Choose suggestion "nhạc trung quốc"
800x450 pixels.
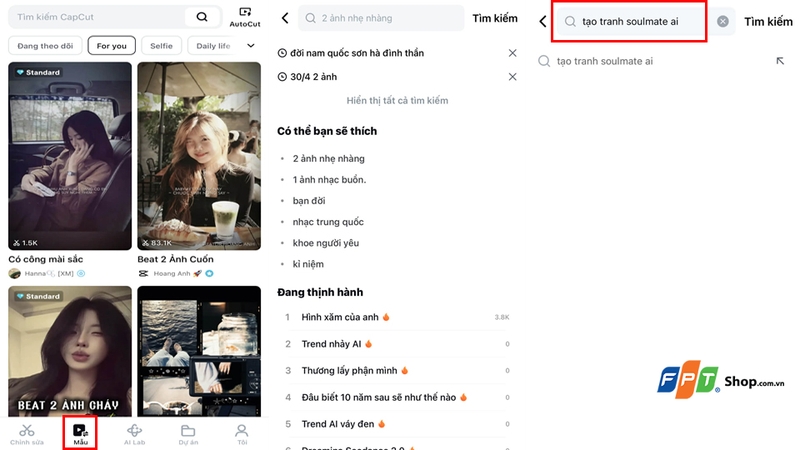point(328,222)
